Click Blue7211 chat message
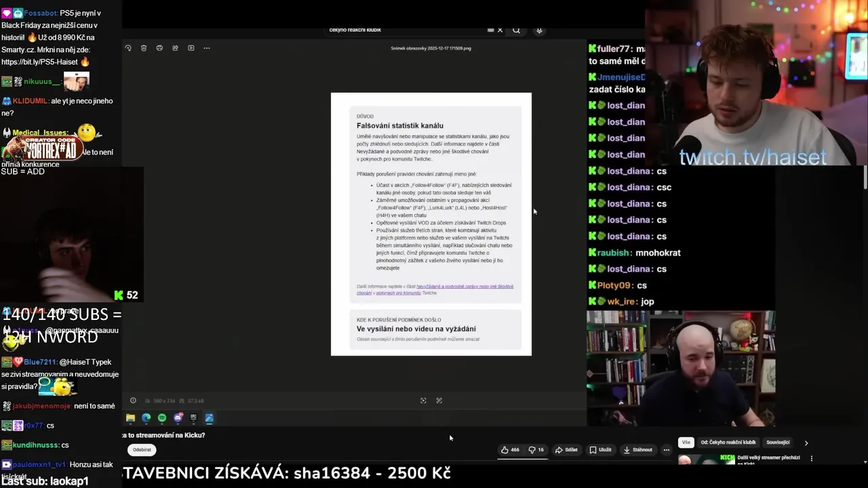 coord(60,374)
